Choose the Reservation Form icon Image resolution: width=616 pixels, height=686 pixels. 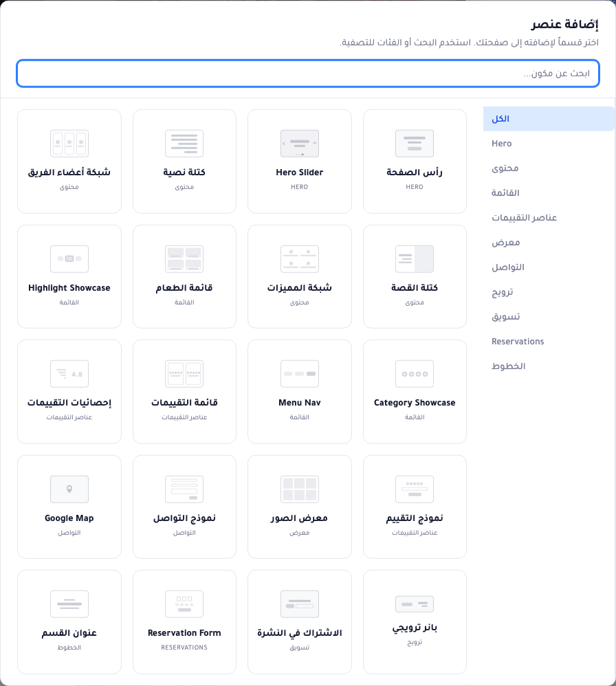coord(184,604)
